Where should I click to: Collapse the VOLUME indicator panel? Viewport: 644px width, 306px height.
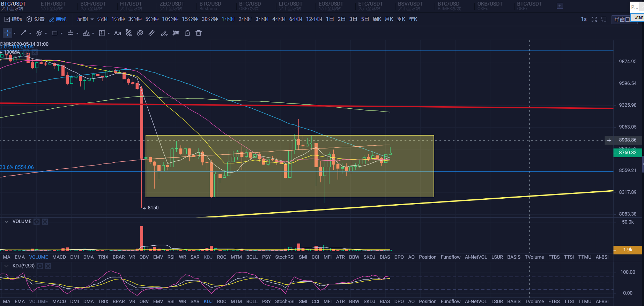(x=6, y=222)
